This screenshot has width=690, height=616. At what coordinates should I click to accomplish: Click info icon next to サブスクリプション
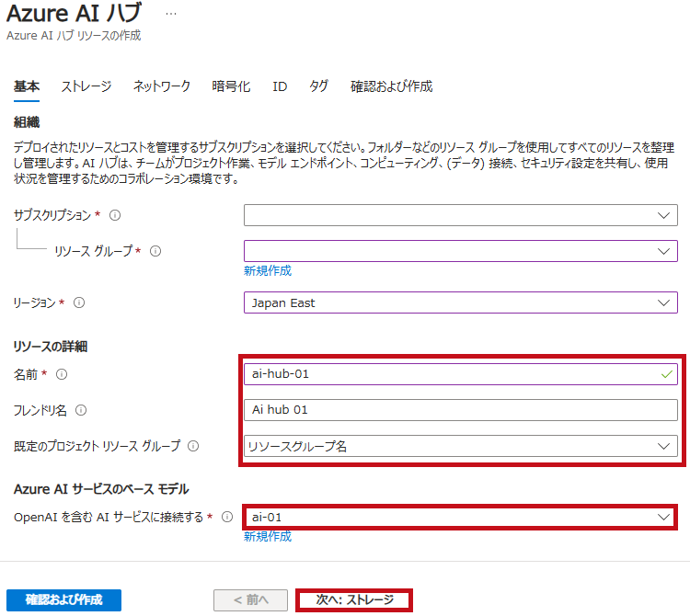[x=115, y=215]
